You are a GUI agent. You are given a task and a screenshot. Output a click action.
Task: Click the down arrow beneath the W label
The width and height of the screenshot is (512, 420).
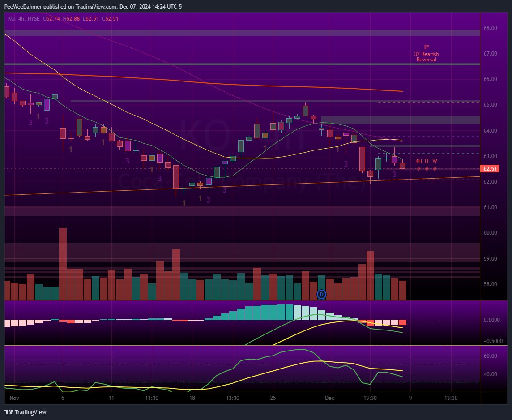pyautogui.click(x=435, y=169)
